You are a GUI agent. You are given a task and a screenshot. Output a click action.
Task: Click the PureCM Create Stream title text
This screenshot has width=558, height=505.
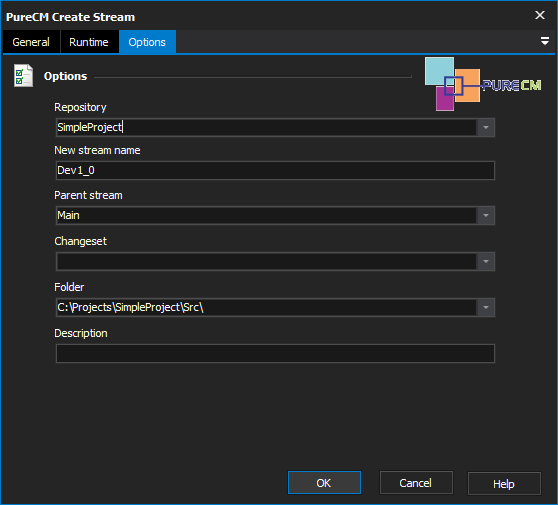click(x=70, y=17)
